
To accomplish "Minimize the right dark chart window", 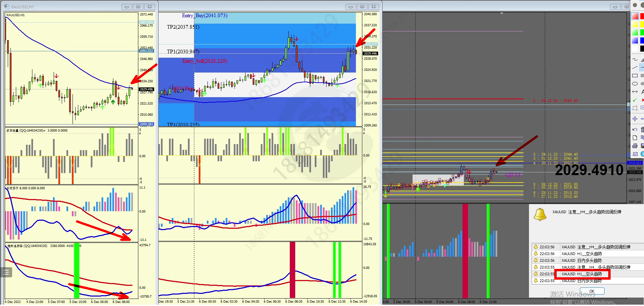I will 615,7.
